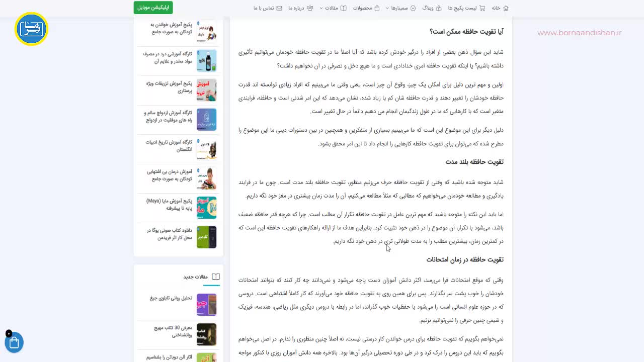Expand the chevron next to سمینارها
The image size is (644, 362).
tap(387, 8)
